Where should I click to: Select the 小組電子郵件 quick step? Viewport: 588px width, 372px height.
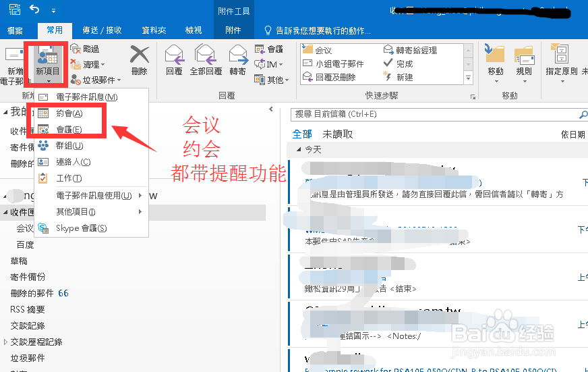tap(333, 64)
